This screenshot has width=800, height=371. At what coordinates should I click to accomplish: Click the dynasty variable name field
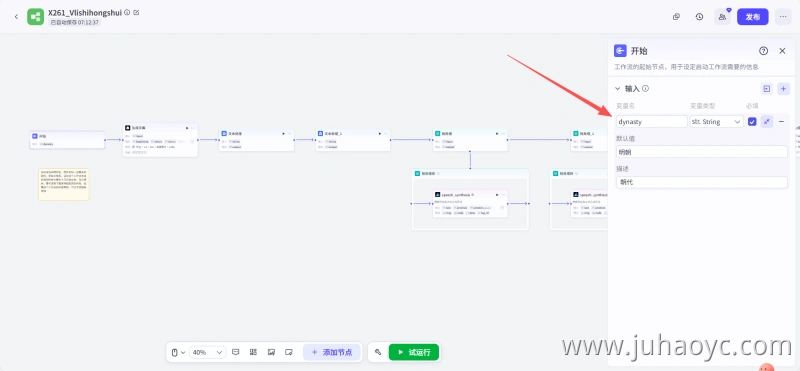pos(652,121)
